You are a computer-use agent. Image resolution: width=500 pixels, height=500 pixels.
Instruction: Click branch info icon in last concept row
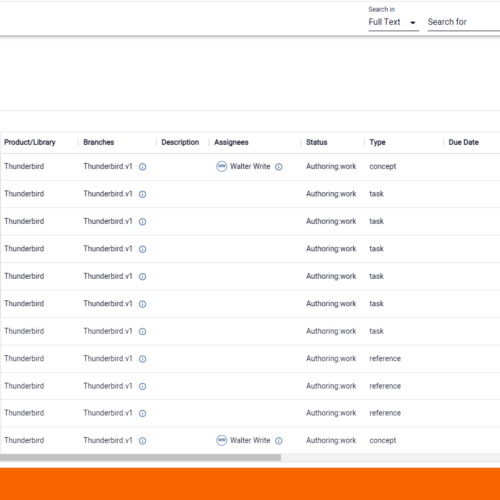[x=142, y=441]
